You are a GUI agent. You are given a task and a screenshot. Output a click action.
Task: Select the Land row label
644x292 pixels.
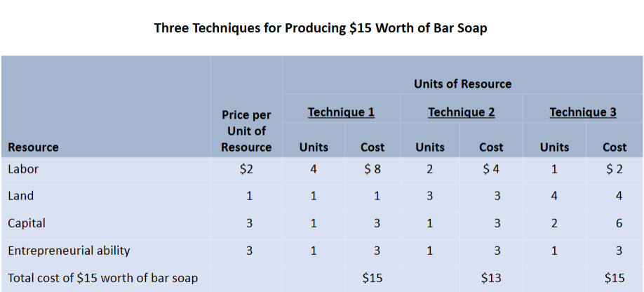click(20, 196)
